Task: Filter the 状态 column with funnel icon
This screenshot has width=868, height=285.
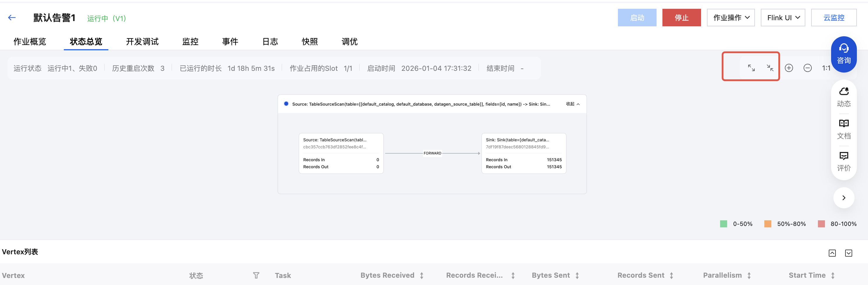Action: tap(256, 276)
